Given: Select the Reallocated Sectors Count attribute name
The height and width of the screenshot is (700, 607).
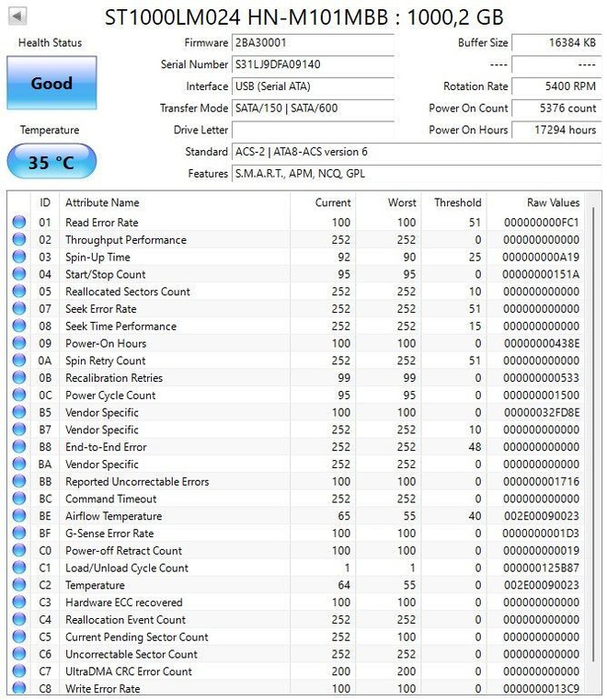Looking at the screenshot, I should [128, 292].
